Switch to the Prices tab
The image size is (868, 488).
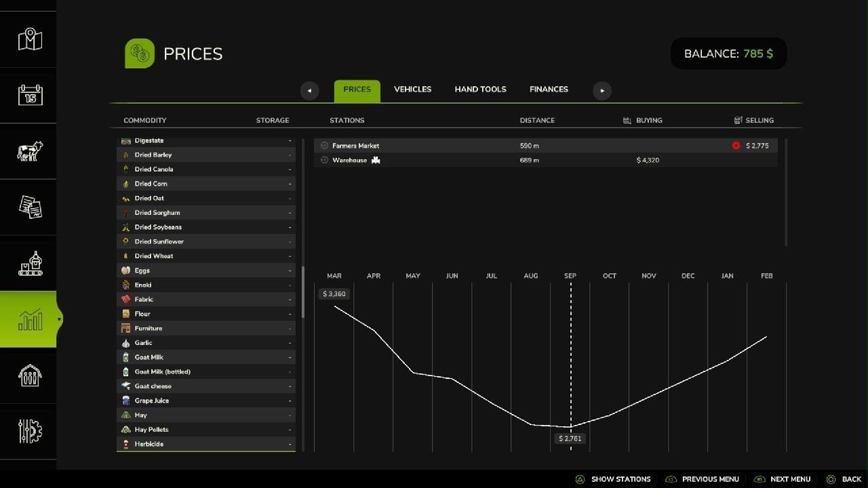357,90
